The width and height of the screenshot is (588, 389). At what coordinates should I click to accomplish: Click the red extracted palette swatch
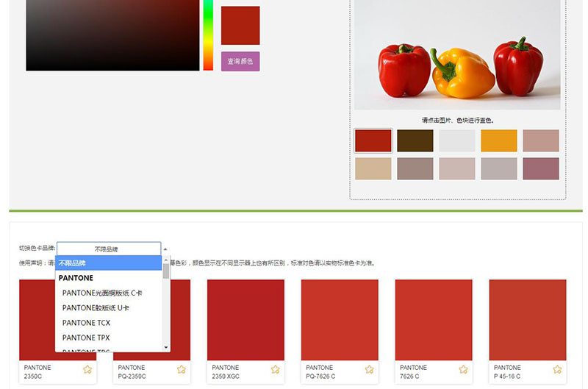pyautogui.click(x=373, y=140)
